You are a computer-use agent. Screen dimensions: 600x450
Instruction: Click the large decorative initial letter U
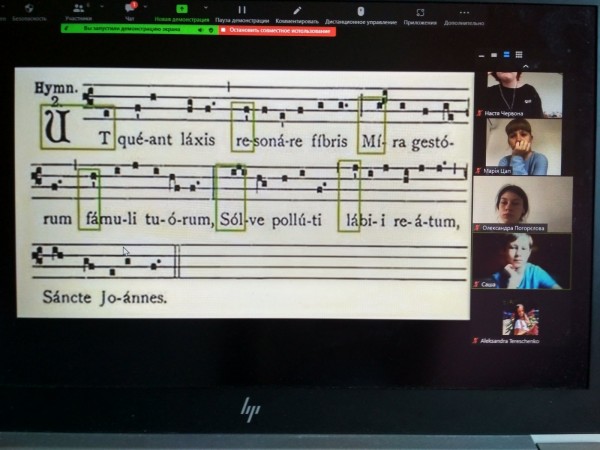[x=58, y=127]
